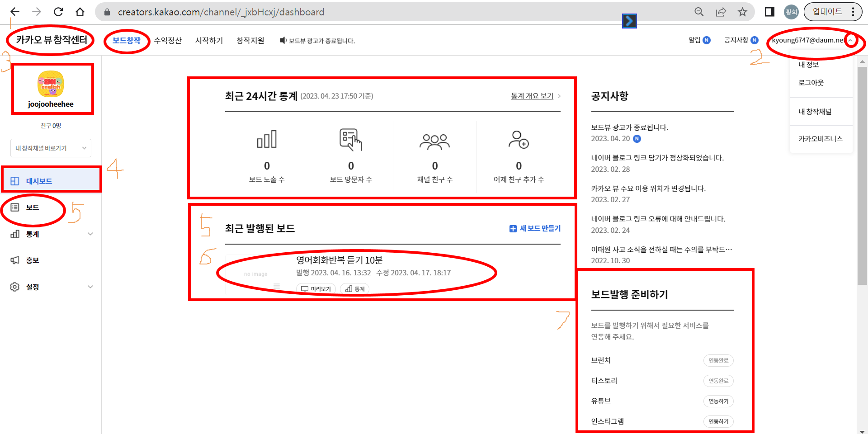The width and height of the screenshot is (868, 434).
Task: Open the Chrome three-dot menu
Action: pos(853,12)
